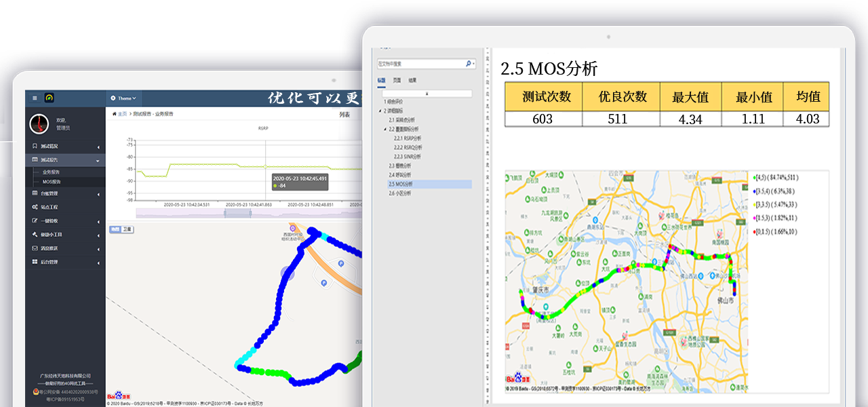
Task: Expand the 消息推送 menu arrow
Action: click(x=98, y=249)
